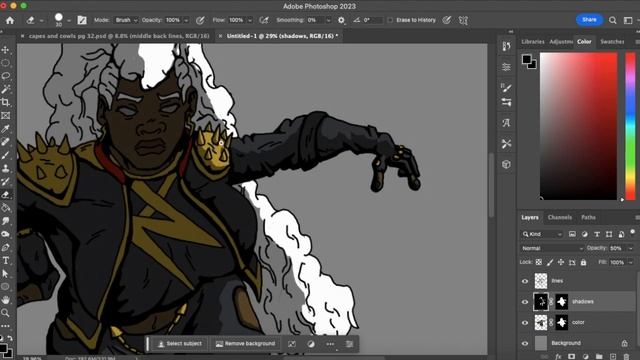Select the History Brush tool
640x360 pixels.
pos(6,181)
